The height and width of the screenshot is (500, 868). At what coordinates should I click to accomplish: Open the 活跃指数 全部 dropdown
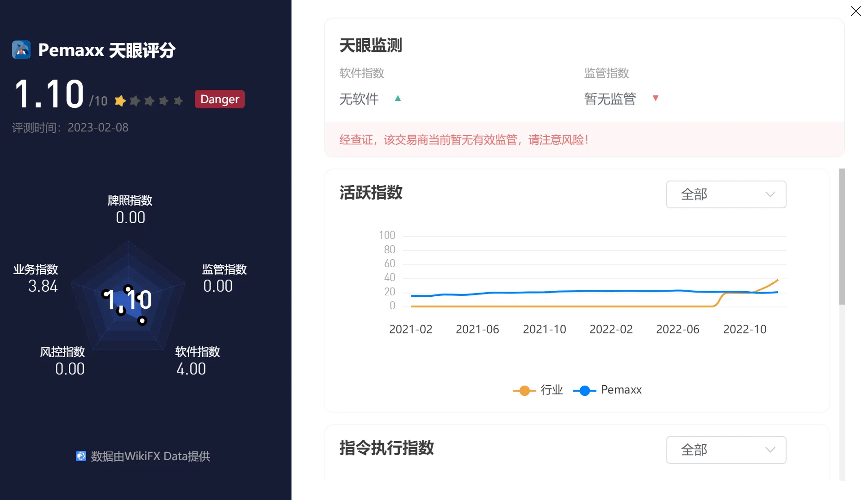726,194
